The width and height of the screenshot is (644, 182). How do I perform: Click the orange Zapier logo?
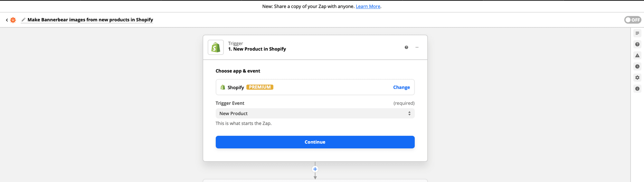(x=13, y=20)
